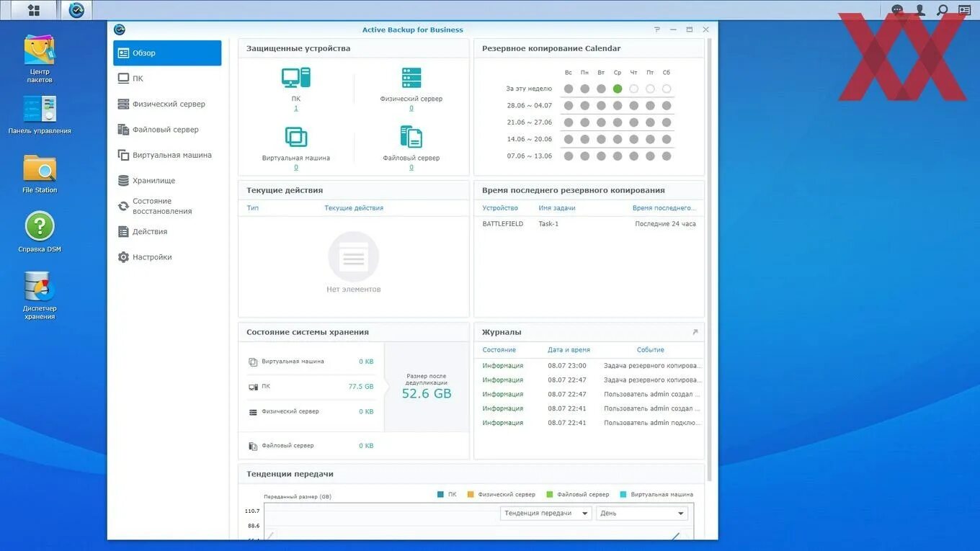Open Настройки in sidebar
The image size is (980, 551).
click(167, 257)
